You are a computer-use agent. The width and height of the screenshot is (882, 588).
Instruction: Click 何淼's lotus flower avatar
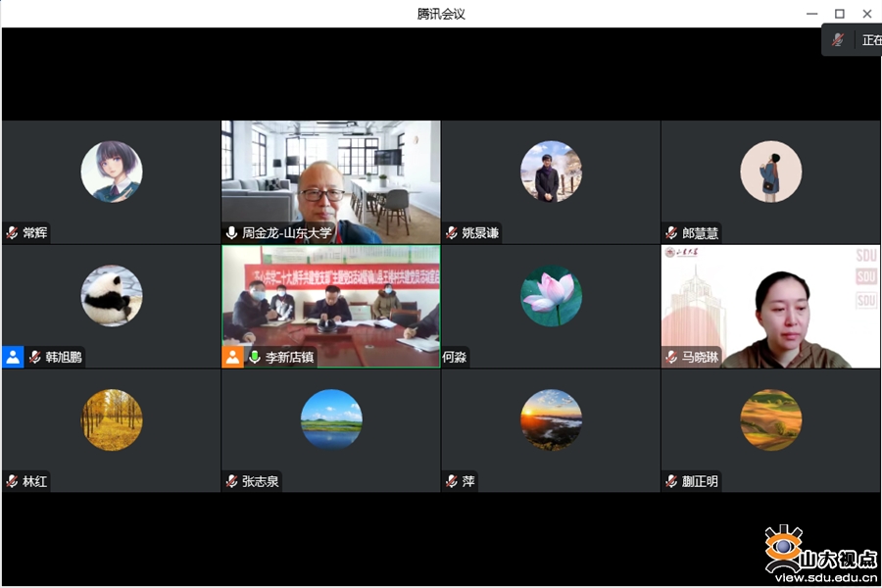click(x=551, y=296)
